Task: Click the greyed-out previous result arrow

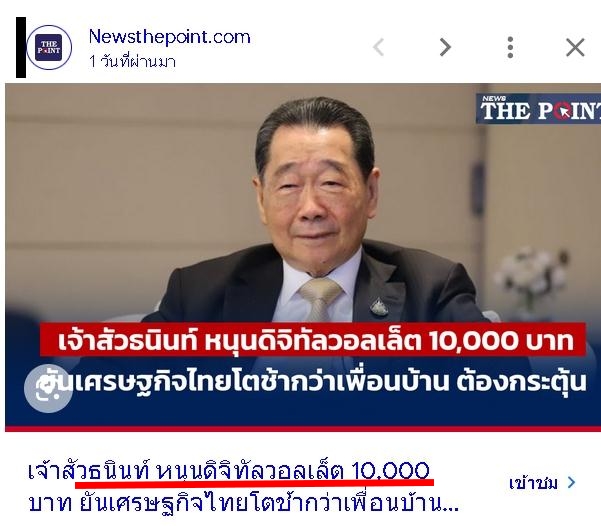Action: [379, 47]
